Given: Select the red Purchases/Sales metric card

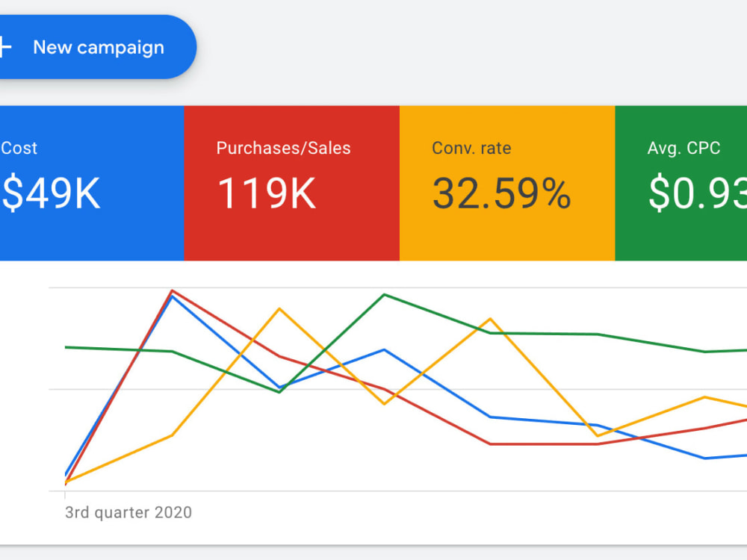Looking at the screenshot, I should point(291,184).
